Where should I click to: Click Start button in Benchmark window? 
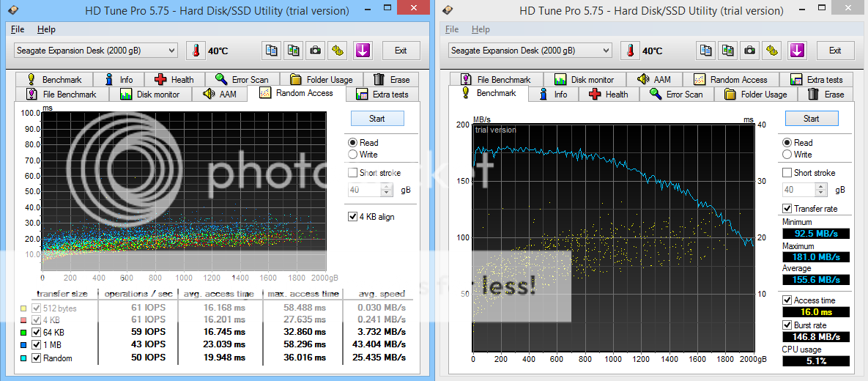point(812,119)
